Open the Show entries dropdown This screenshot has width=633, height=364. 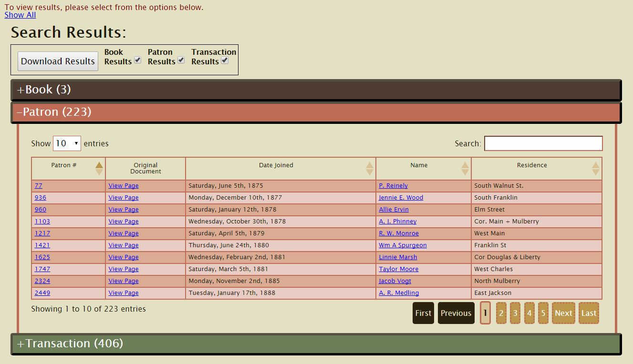(67, 143)
